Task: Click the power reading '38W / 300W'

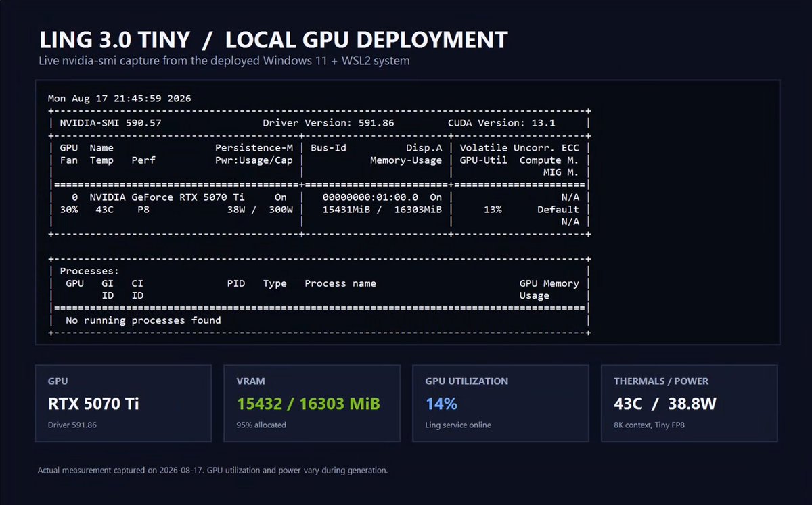Action: coord(260,210)
